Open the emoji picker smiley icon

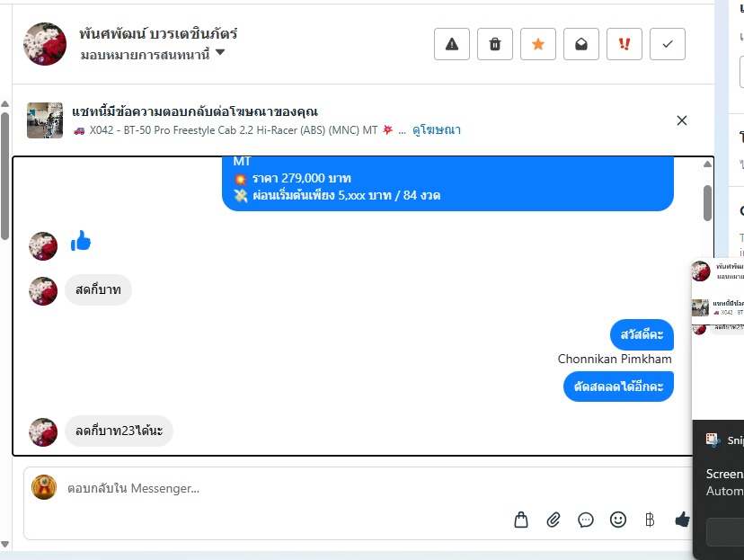point(618,520)
